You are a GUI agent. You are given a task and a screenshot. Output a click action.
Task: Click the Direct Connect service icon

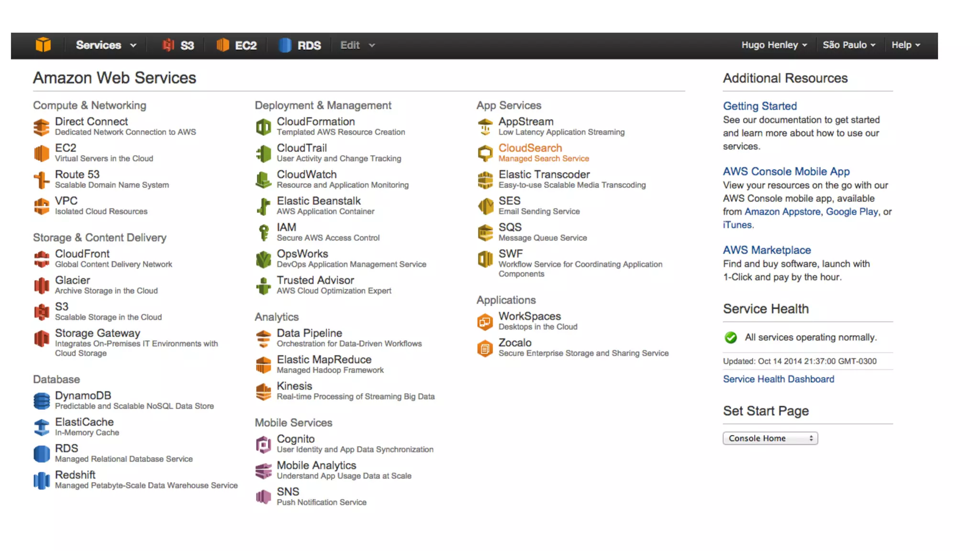pos(42,127)
